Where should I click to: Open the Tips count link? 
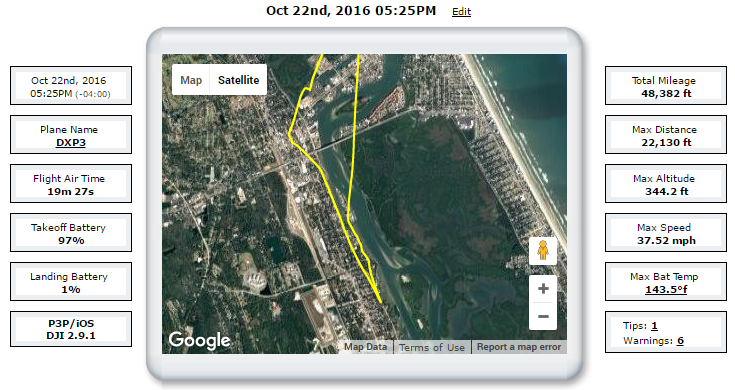coord(654,325)
